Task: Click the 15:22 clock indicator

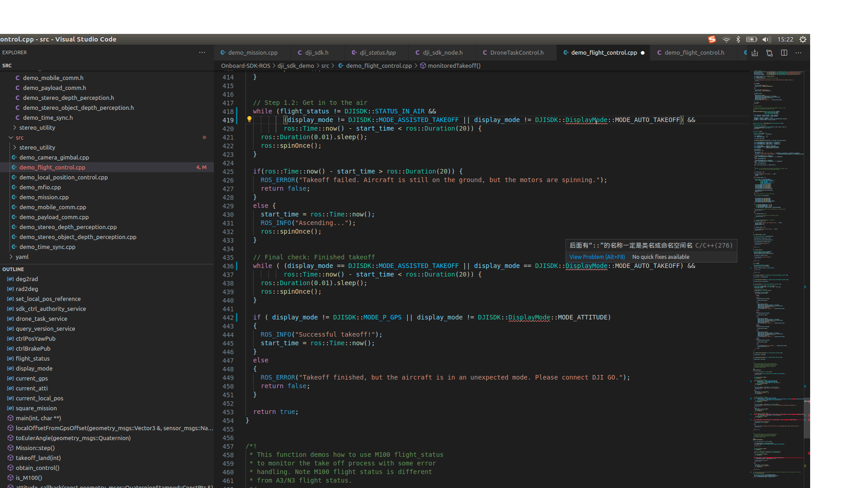Action: pos(785,39)
